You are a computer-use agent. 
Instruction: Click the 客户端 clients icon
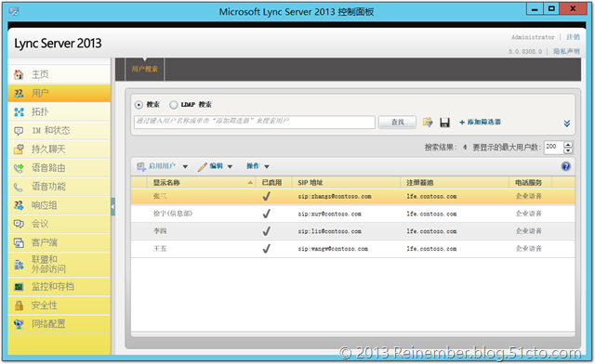[x=19, y=242]
